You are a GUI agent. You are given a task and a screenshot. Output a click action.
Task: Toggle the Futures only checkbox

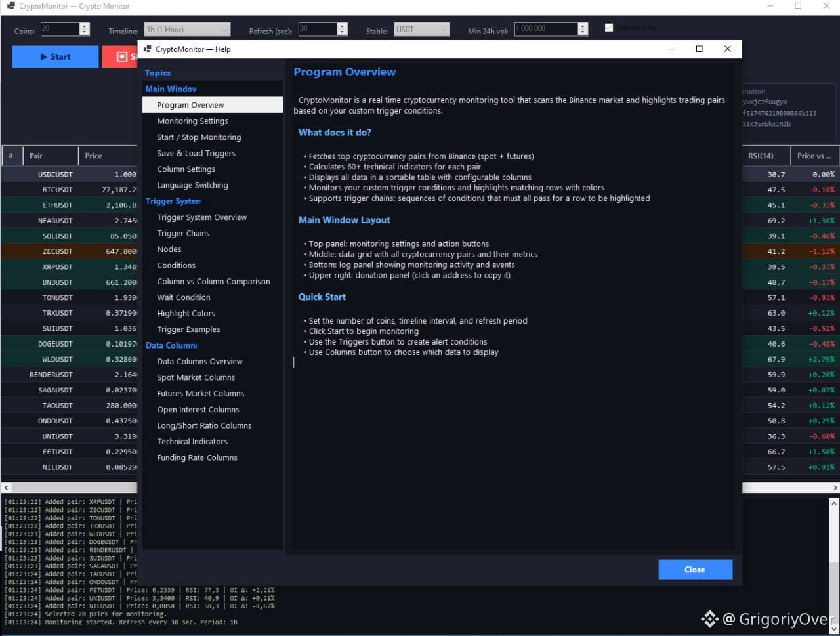point(608,28)
